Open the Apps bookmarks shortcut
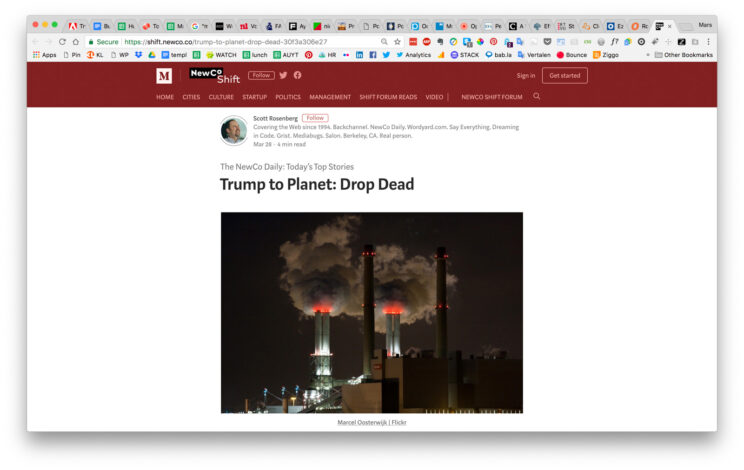 (x=43, y=55)
